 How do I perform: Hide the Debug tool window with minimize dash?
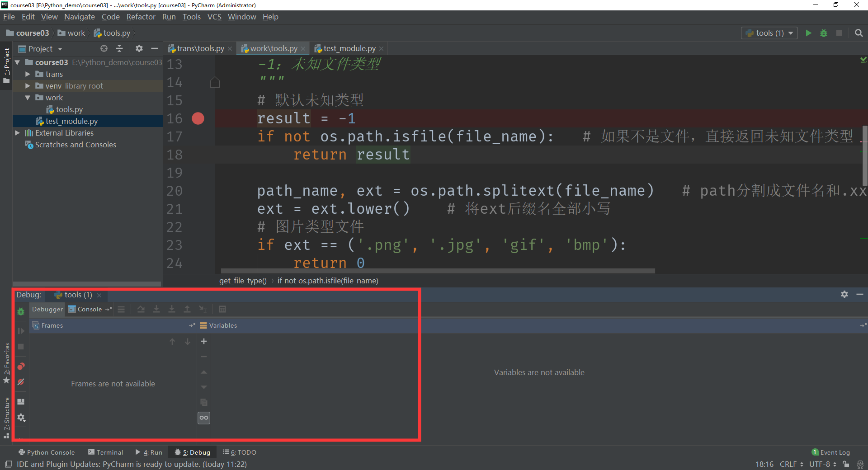860,294
